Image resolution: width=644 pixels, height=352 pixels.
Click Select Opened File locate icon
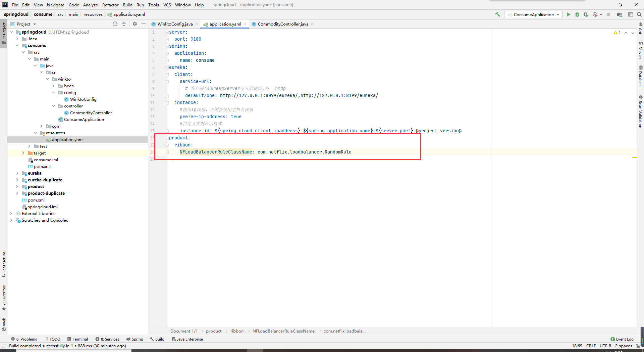115,24
